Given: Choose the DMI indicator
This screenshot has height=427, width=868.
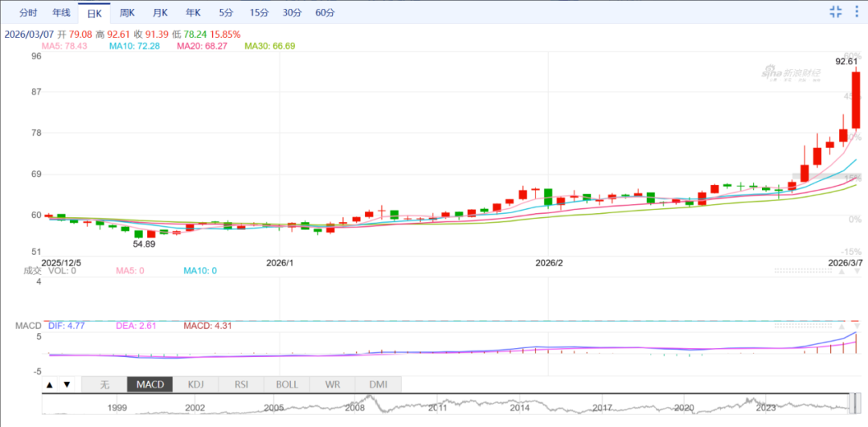Looking at the screenshot, I should tap(379, 384).
